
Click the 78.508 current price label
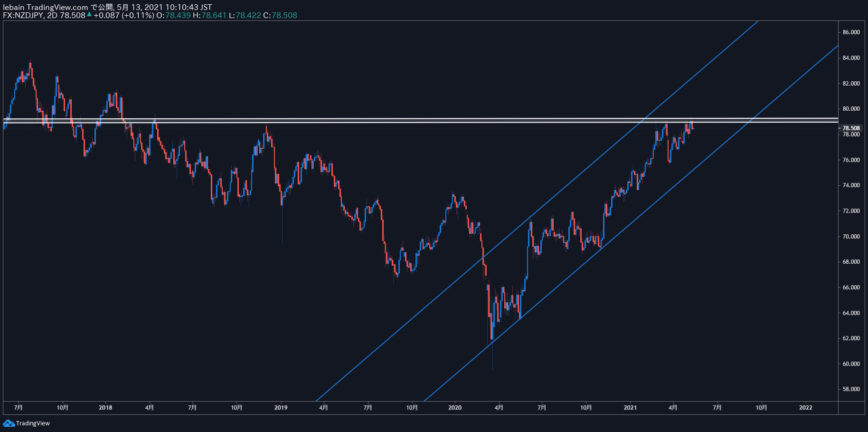(x=851, y=128)
